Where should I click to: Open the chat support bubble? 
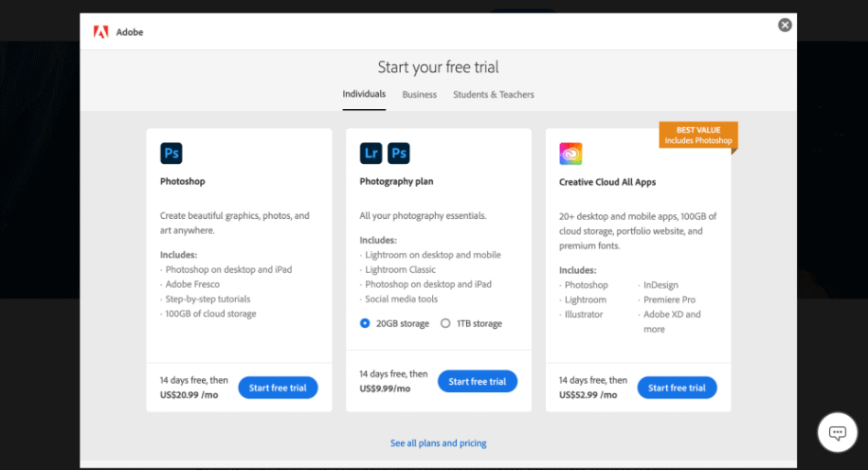pyautogui.click(x=837, y=432)
